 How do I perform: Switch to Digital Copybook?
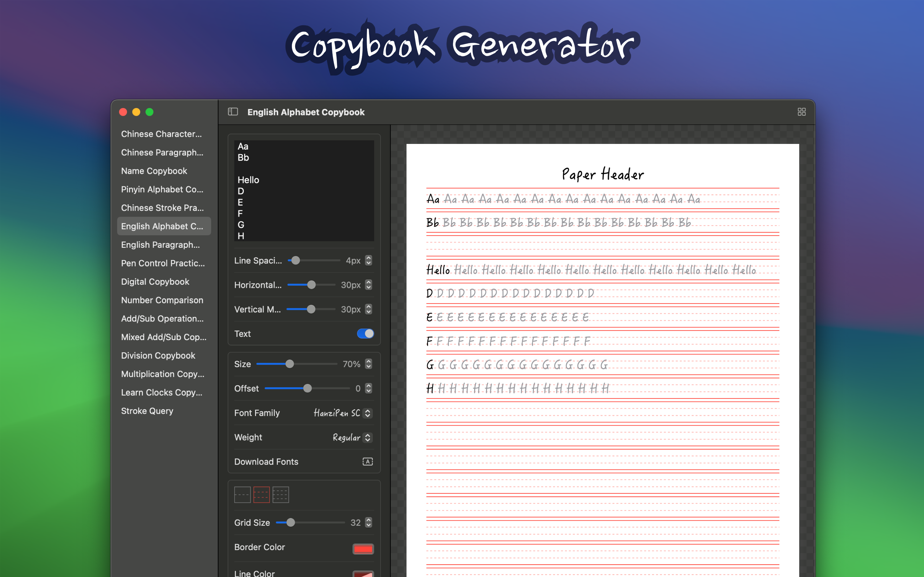point(155,282)
